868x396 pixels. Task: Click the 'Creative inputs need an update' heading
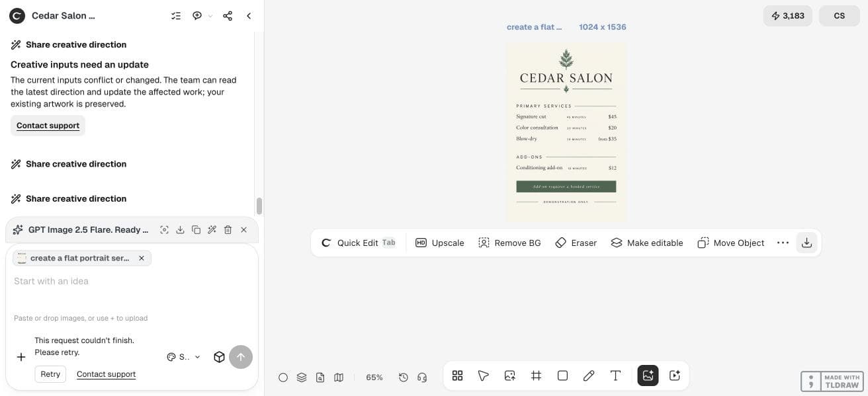pos(79,65)
